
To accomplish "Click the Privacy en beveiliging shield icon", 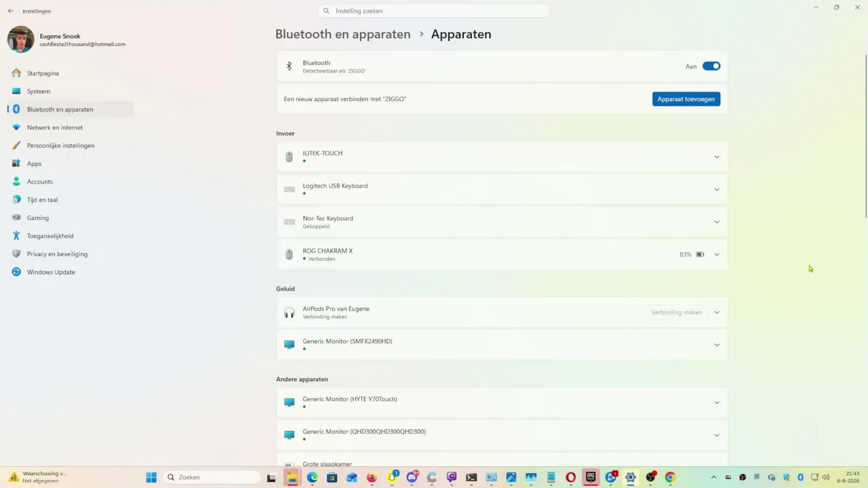I will click(x=16, y=253).
